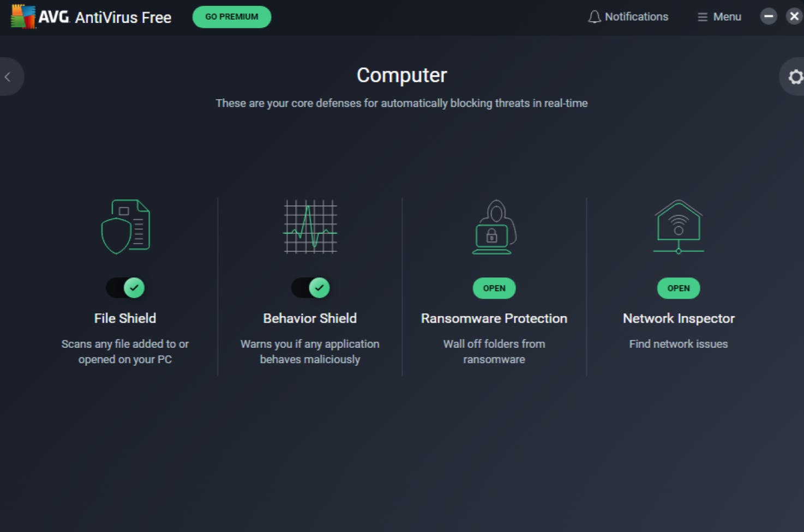Click the 'core defenses' subtitle text
804x532 pixels.
click(x=402, y=103)
